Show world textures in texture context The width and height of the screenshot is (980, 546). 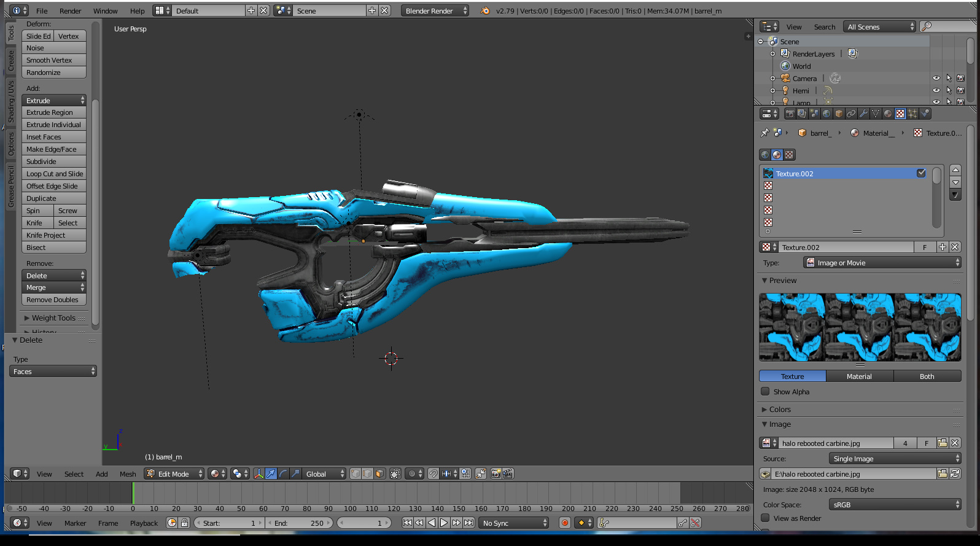click(x=765, y=155)
